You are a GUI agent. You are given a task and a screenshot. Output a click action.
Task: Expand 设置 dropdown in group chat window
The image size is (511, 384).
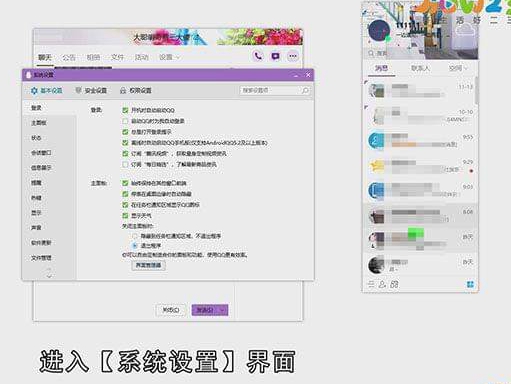pos(169,57)
